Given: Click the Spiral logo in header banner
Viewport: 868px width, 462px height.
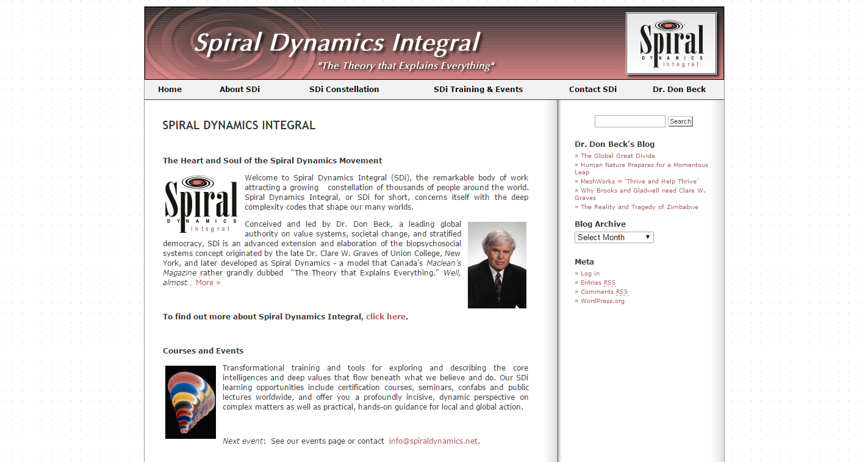Looking at the screenshot, I should [671, 43].
